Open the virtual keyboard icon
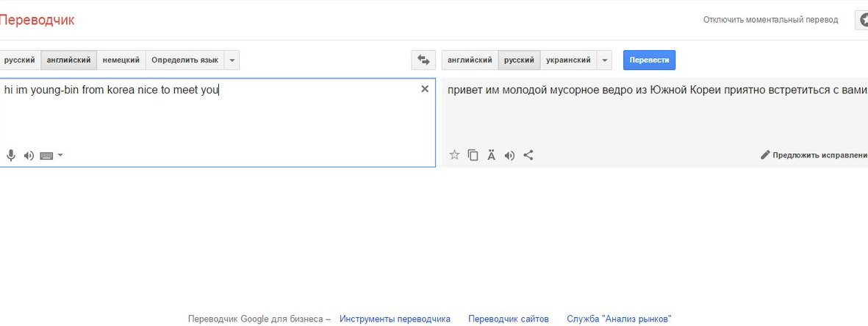 (46, 155)
